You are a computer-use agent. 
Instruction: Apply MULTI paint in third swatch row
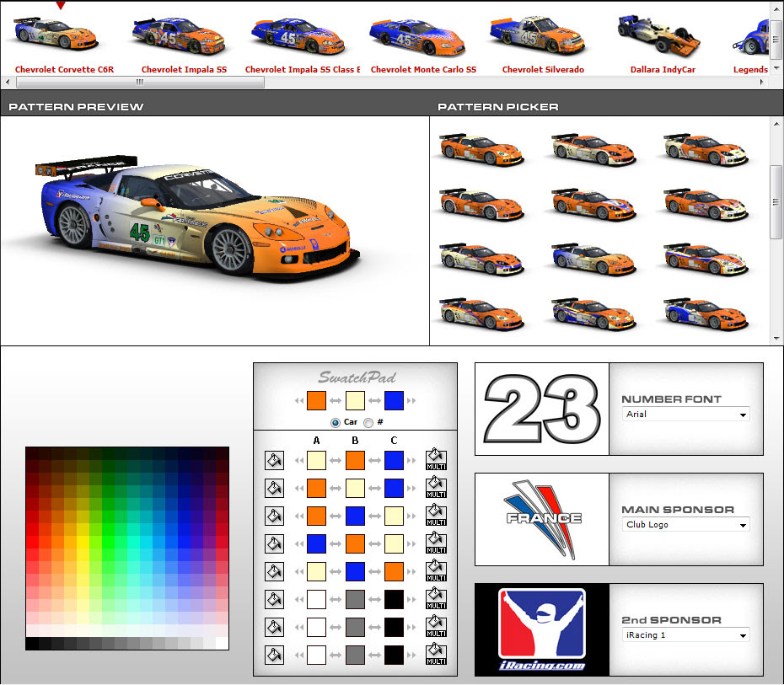[436, 515]
